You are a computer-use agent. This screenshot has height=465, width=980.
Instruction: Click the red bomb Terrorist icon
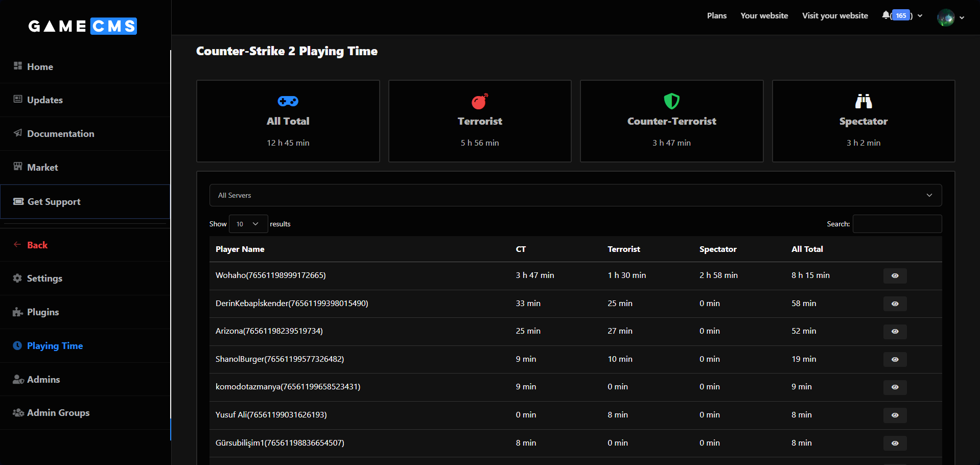(x=480, y=101)
